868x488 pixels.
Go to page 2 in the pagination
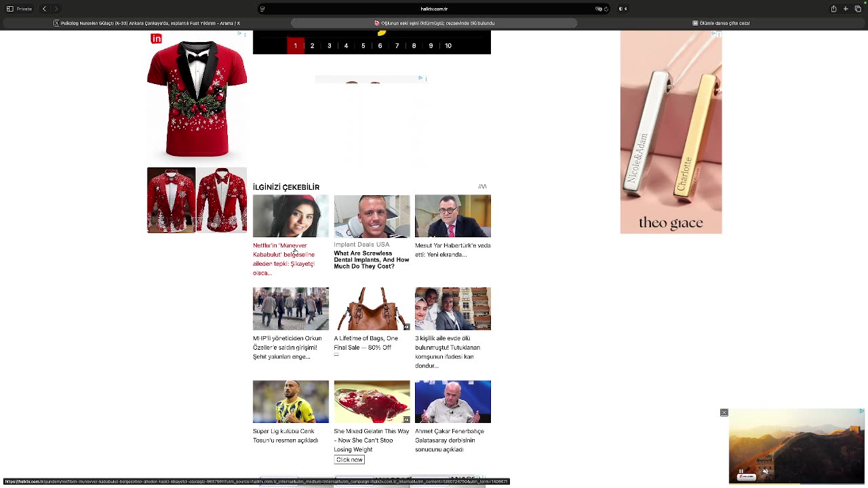[312, 45]
